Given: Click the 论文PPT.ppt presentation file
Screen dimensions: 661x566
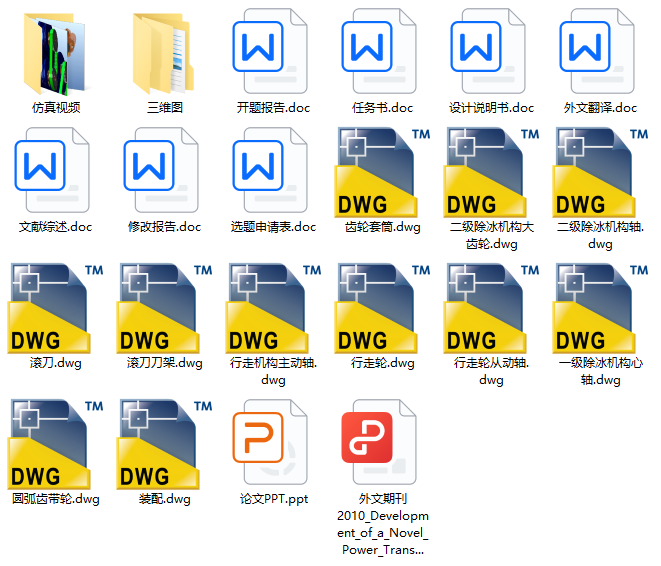Looking at the screenshot, I should pos(273,440).
